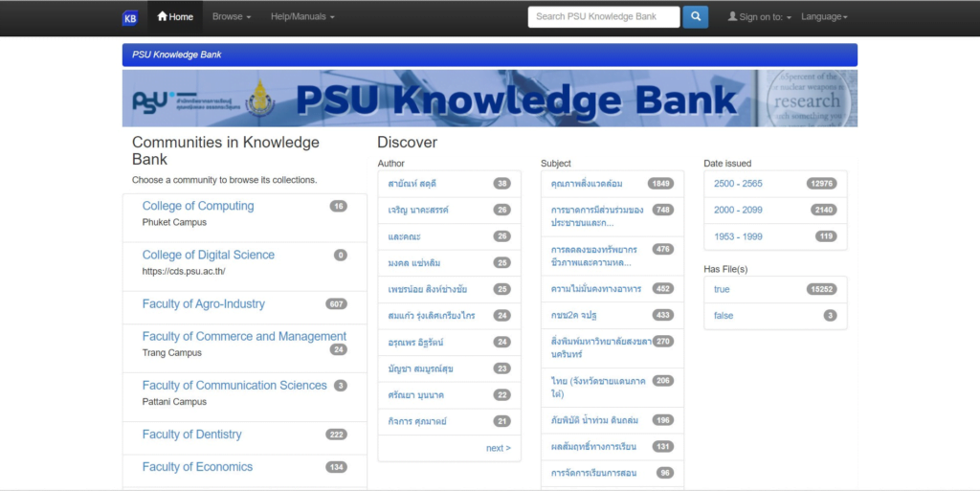Expand the Sign on to menu
The height and width of the screenshot is (491, 980).
759,17
